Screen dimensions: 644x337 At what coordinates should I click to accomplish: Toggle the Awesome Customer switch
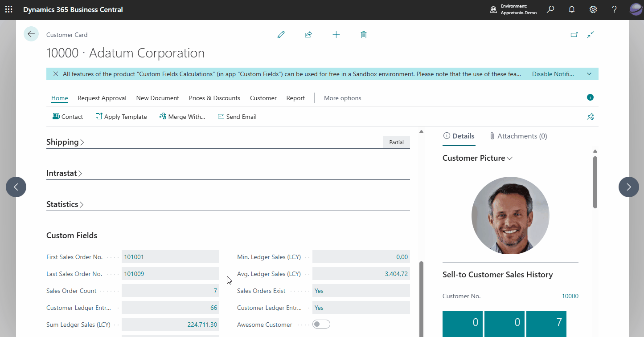[321, 325]
